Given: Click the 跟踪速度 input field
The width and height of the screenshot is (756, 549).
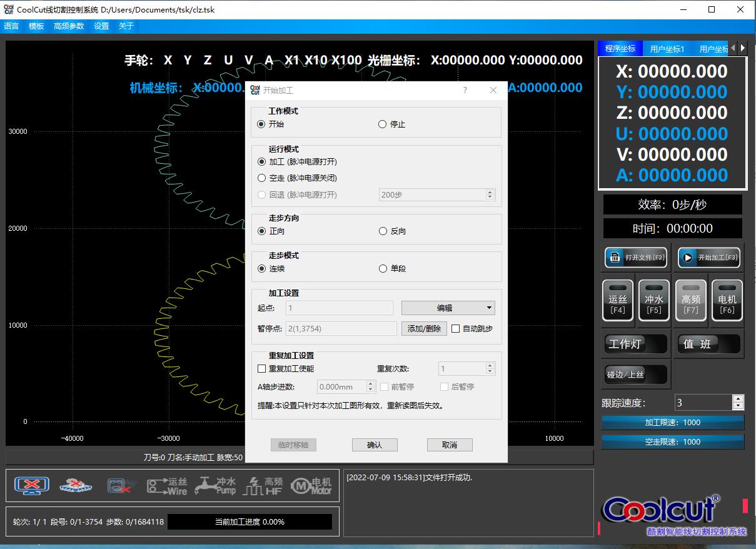Looking at the screenshot, I should (703, 403).
